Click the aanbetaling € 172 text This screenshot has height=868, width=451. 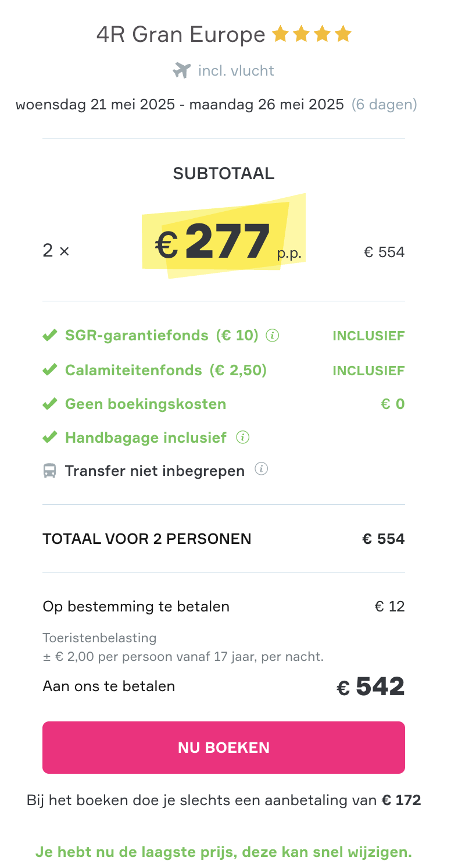pyautogui.click(x=224, y=801)
